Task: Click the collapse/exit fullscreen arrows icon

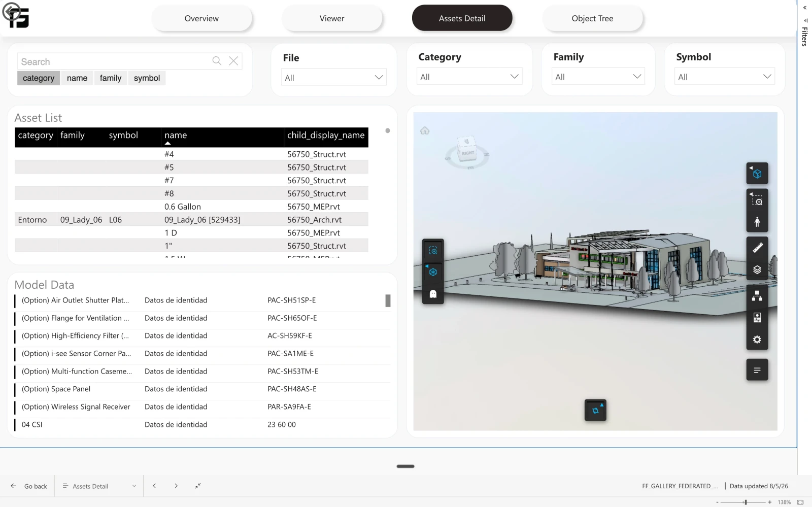Action: [x=198, y=486]
